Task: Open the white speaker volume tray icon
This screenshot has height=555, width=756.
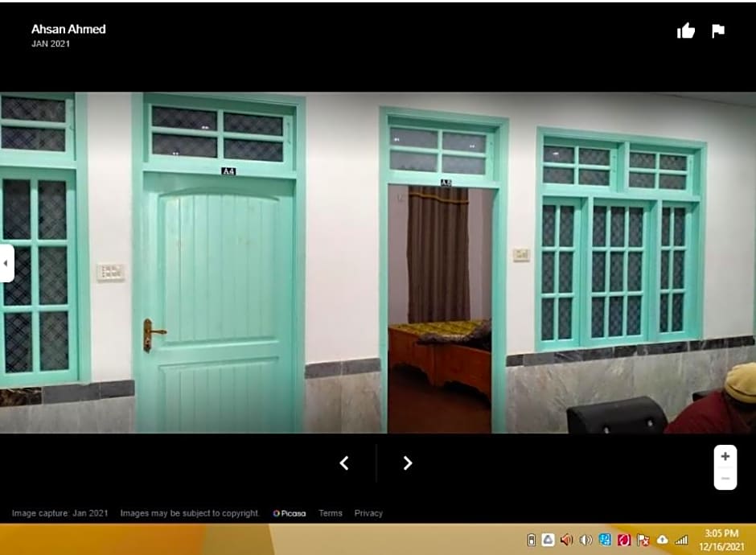Action: click(x=585, y=540)
